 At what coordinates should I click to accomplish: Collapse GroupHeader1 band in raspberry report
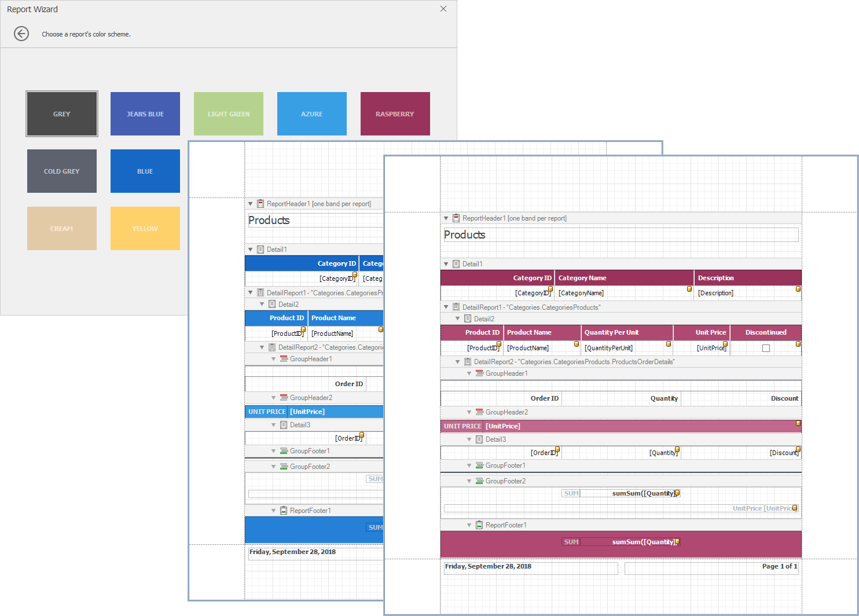tap(469, 373)
